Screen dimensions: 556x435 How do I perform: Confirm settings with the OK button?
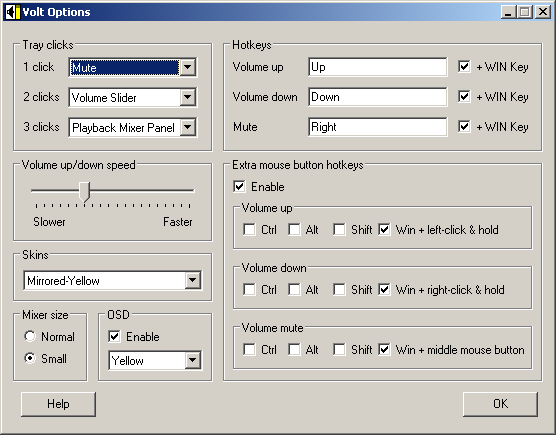pyautogui.click(x=500, y=404)
